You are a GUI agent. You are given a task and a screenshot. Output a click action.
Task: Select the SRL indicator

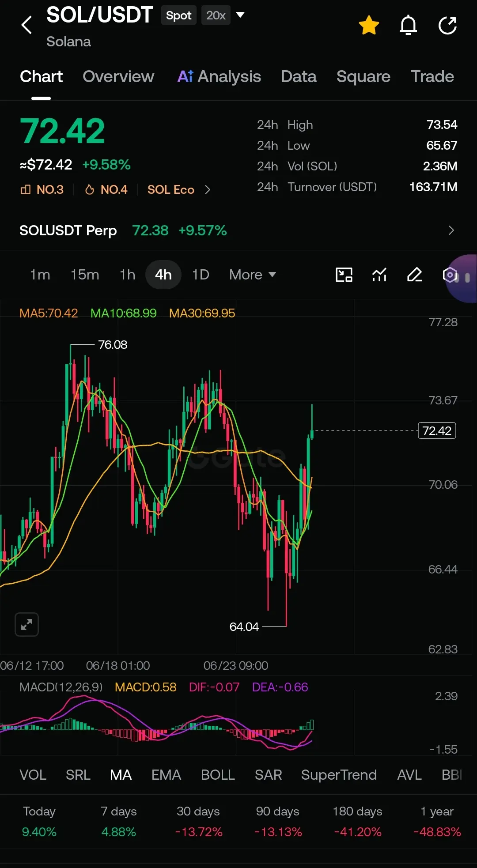(x=78, y=775)
